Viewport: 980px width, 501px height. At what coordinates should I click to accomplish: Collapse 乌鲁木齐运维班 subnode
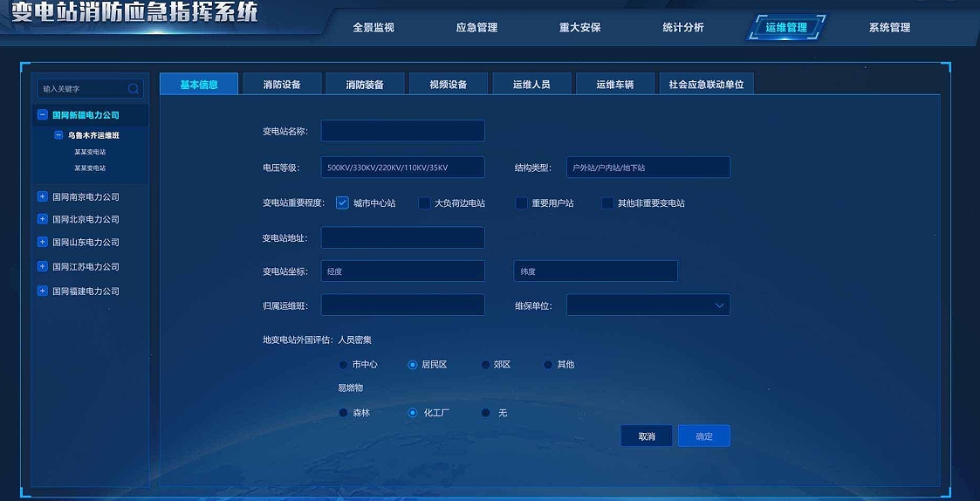tap(58, 135)
